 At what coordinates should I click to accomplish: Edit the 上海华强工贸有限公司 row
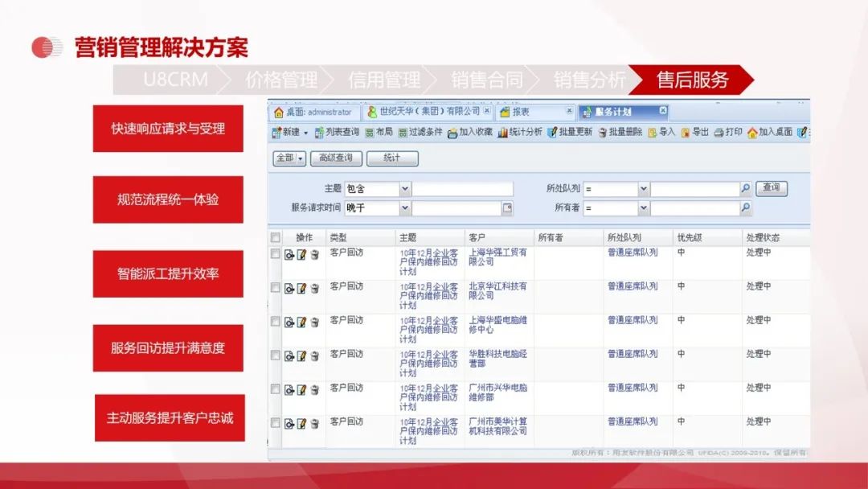301,255
